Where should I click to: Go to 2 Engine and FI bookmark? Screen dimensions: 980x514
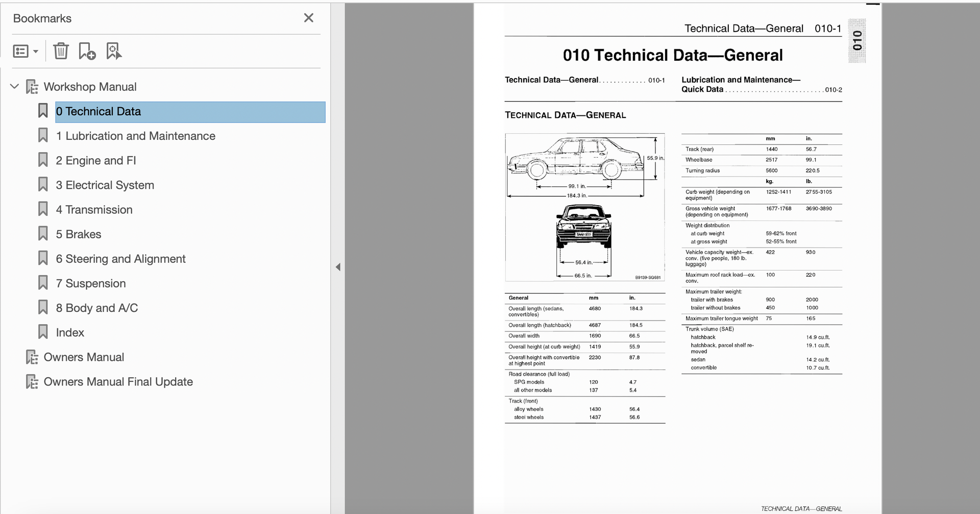coord(96,161)
